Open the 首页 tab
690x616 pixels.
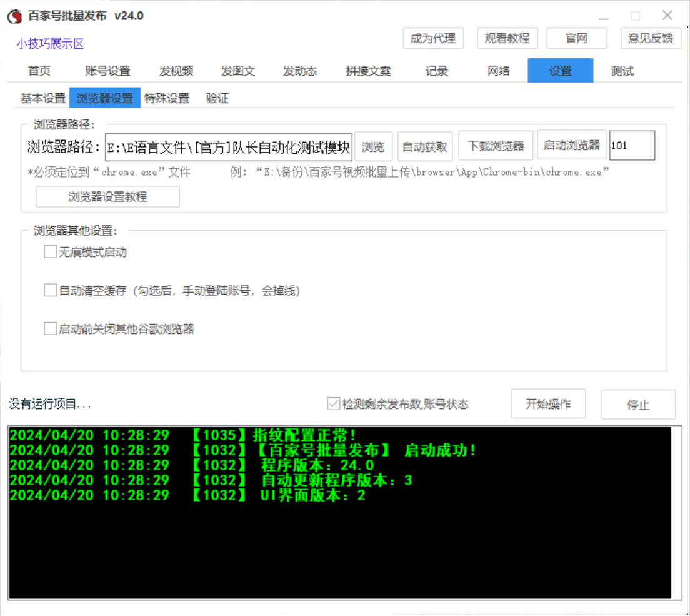pos(39,71)
